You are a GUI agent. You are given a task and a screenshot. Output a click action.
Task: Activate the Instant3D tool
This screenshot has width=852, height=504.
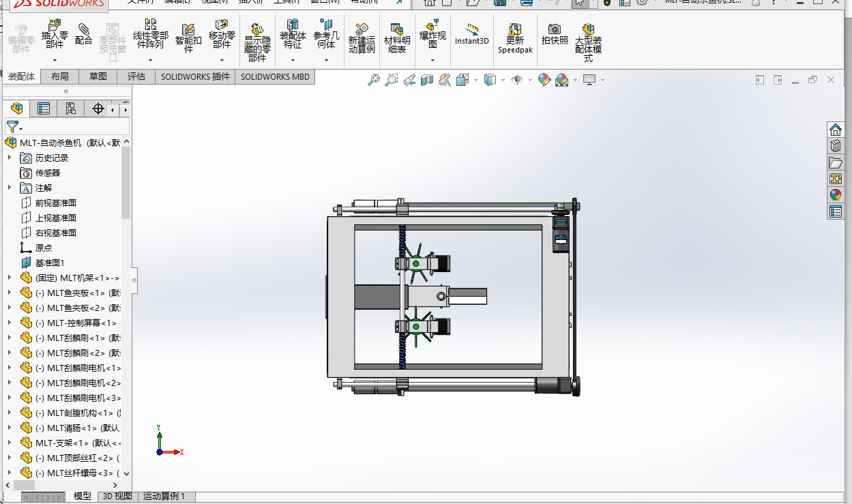pos(472,34)
